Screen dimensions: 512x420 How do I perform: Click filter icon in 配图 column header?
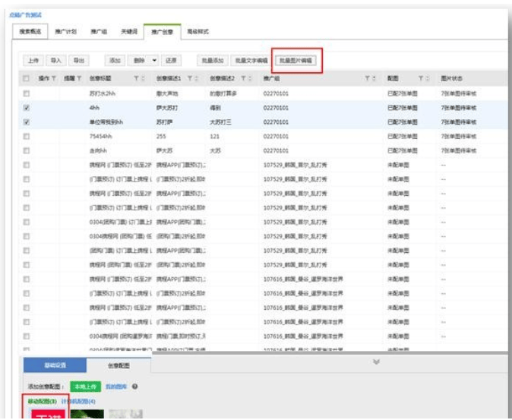[420, 78]
